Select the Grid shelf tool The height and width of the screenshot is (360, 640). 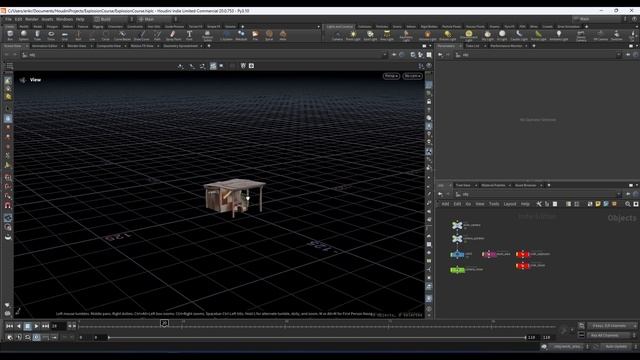[64, 36]
